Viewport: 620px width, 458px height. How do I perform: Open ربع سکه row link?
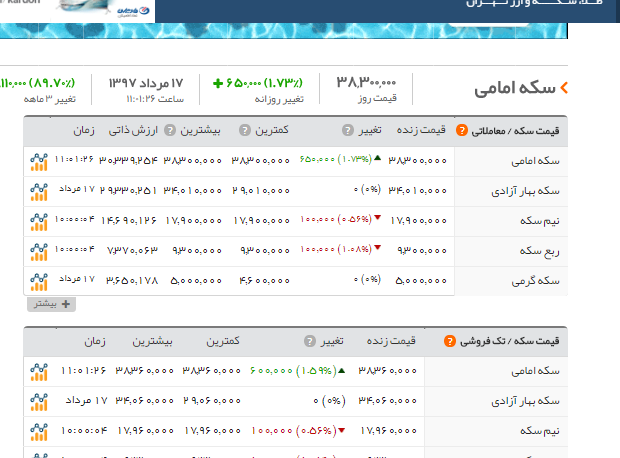click(540, 251)
